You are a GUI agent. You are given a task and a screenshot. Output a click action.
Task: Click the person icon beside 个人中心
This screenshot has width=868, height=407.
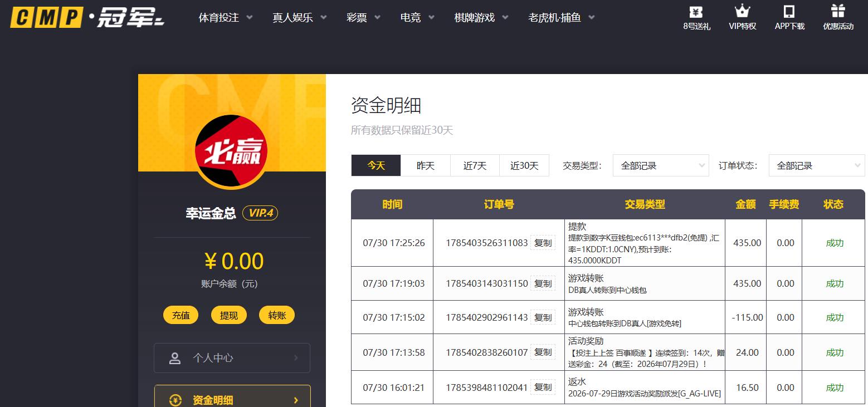[175, 358]
